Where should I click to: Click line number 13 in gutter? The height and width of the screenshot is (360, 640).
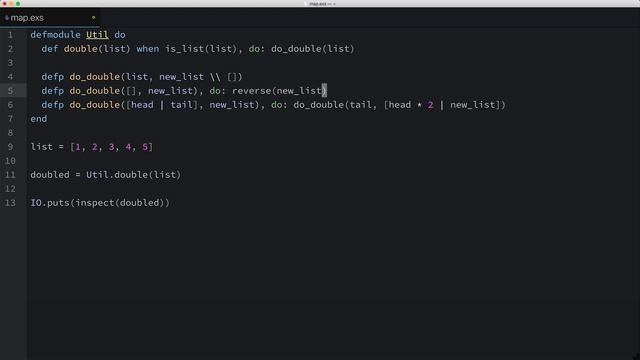coord(10,203)
